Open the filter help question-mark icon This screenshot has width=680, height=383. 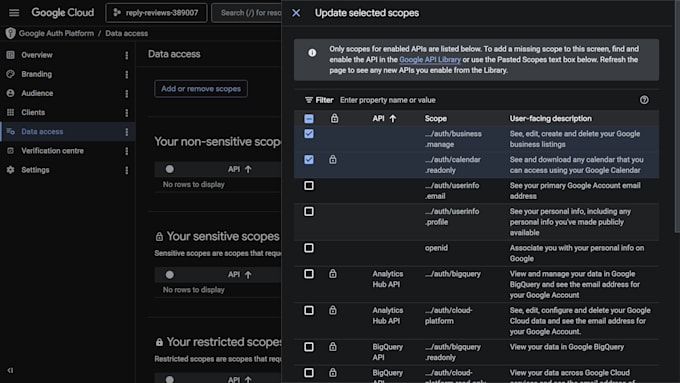(x=644, y=100)
